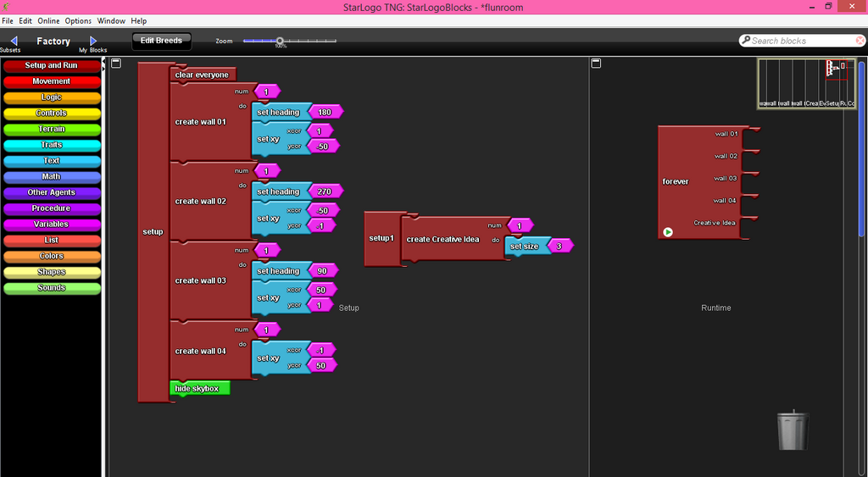Click the right arrow to My Blocks

click(93, 41)
